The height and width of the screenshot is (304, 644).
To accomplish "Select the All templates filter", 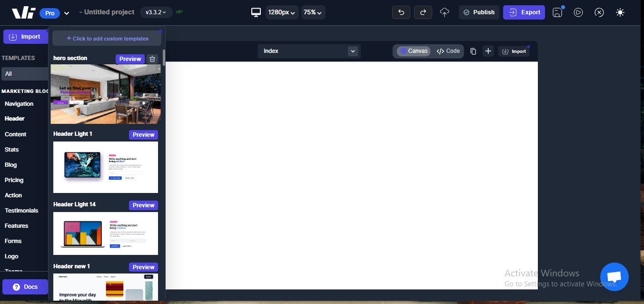I will [25, 74].
